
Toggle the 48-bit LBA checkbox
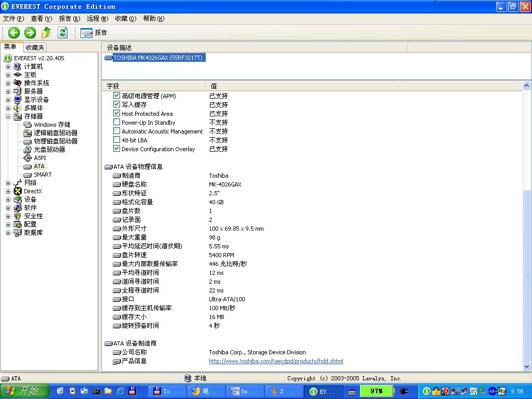pyautogui.click(x=117, y=140)
